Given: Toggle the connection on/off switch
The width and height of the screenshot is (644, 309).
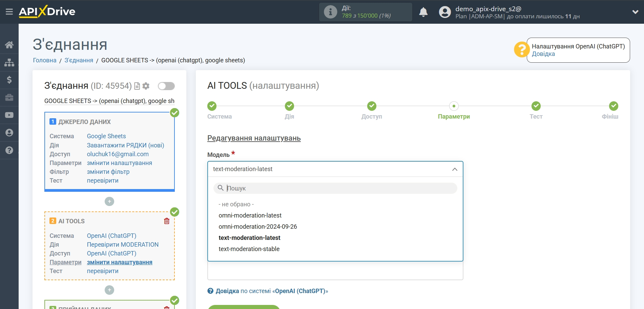Looking at the screenshot, I should [x=166, y=86].
